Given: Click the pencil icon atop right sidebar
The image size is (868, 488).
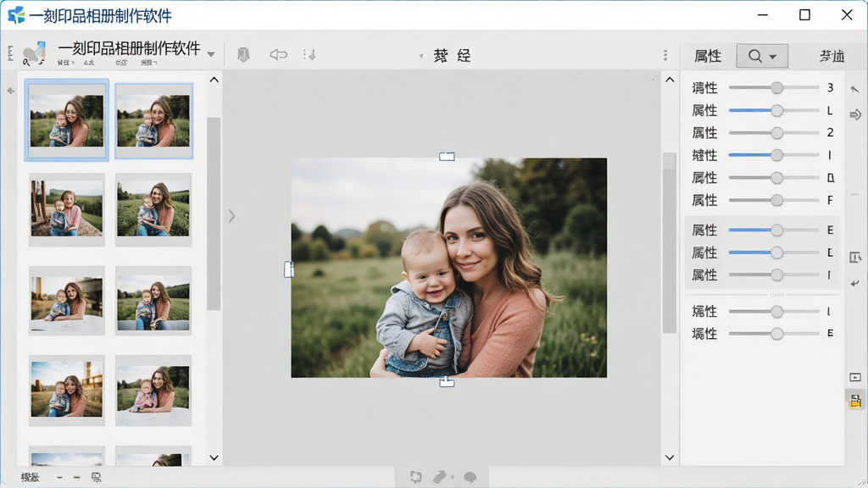Looking at the screenshot, I should [x=855, y=89].
